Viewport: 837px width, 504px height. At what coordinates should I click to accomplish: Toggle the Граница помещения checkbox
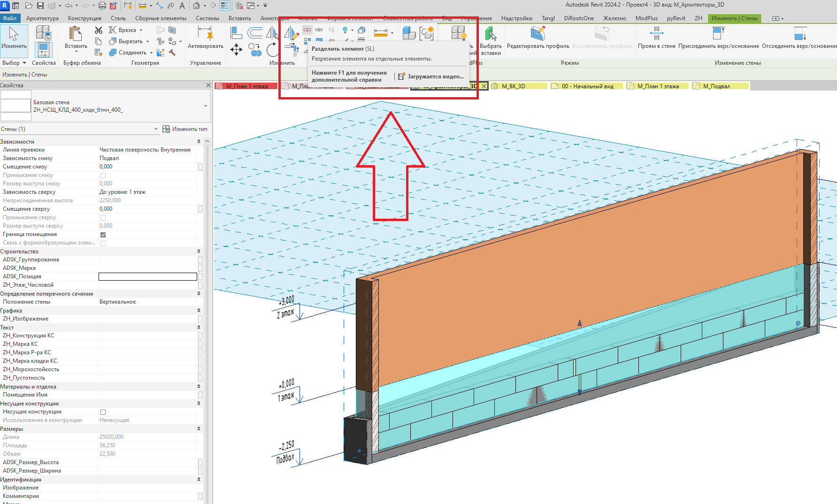[x=103, y=235]
